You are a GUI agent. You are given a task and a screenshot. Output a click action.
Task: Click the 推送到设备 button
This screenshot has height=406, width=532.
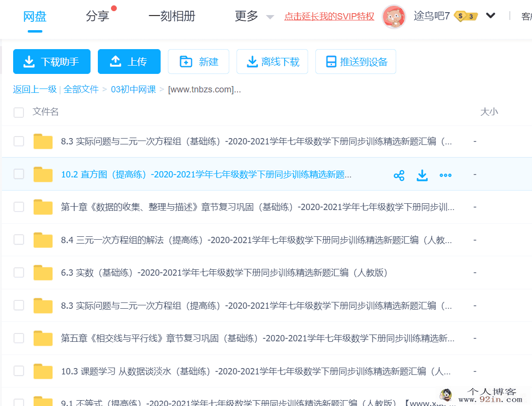(x=356, y=61)
